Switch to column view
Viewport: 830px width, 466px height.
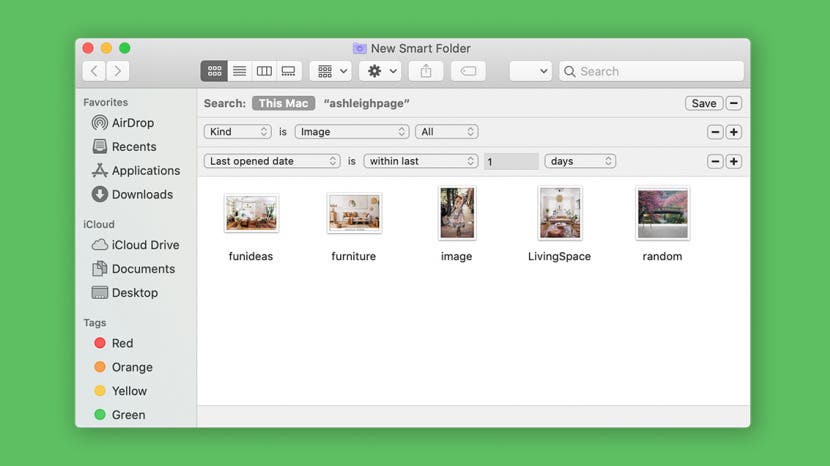coord(264,71)
